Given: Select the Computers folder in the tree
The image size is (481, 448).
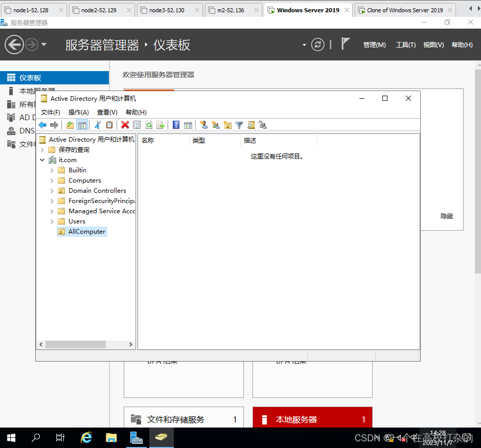Looking at the screenshot, I should click(x=79, y=181).
